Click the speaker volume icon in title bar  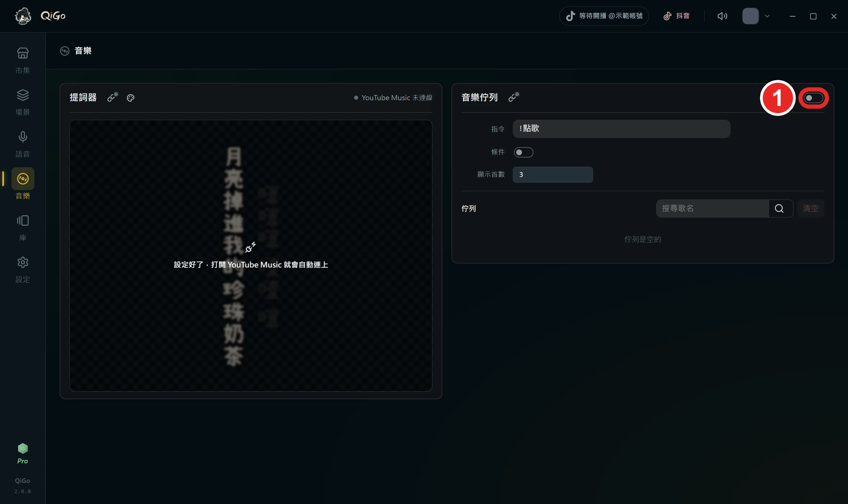point(722,16)
